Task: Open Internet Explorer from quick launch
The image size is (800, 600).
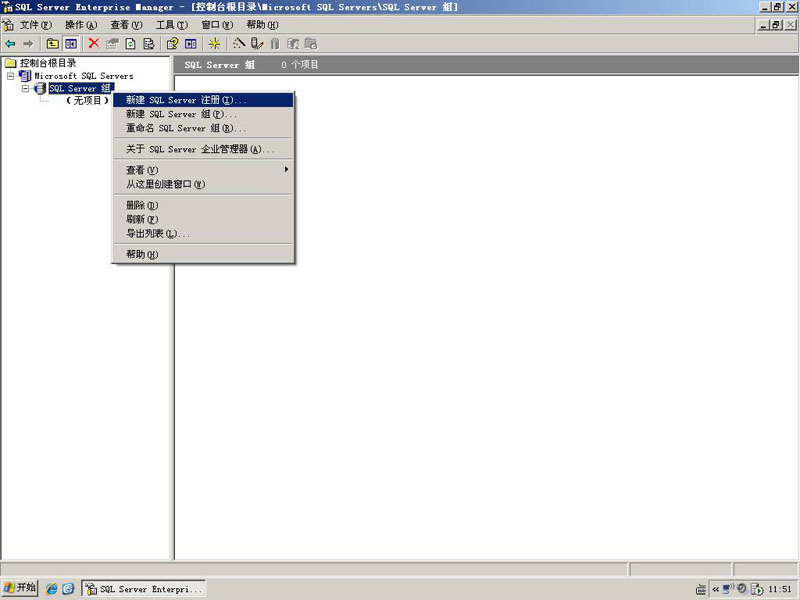Action: (x=51, y=589)
